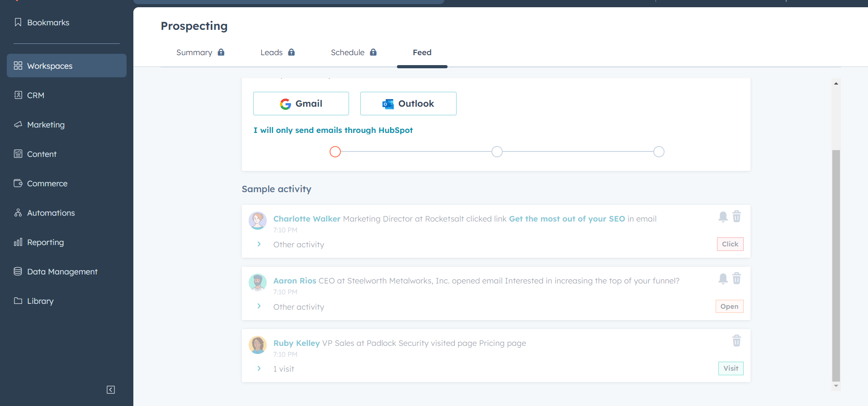Click Charlotte Walker's avatar
Screen dimensions: 868x406
[258, 221]
